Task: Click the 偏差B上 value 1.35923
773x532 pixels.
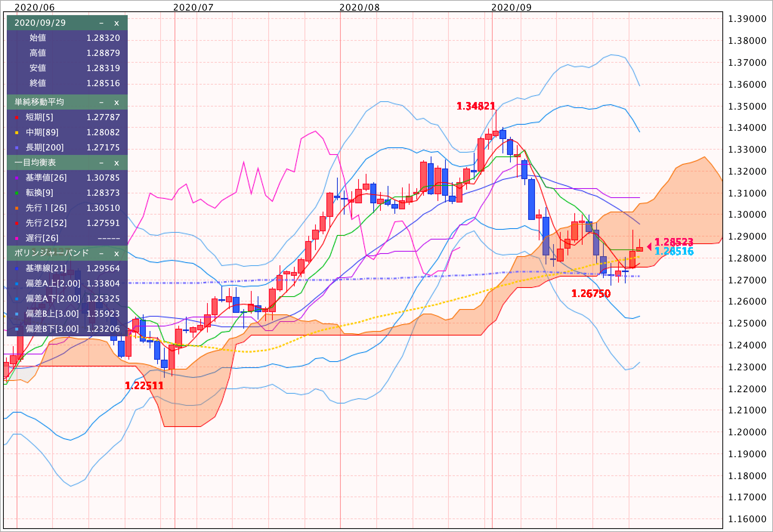Action: 103,314
